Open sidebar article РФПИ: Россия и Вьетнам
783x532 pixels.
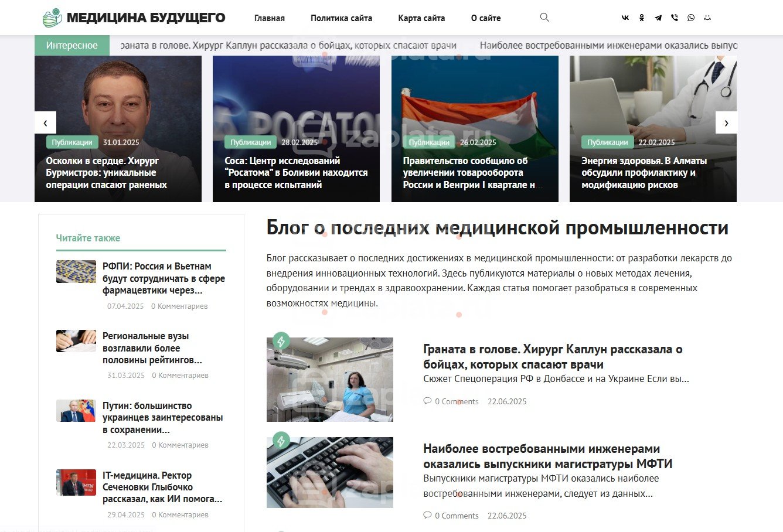point(164,278)
